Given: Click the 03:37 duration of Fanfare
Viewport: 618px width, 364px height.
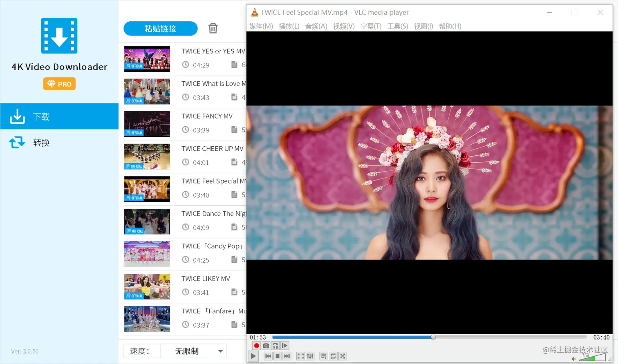Looking at the screenshot, I should [x=201, y=325].
